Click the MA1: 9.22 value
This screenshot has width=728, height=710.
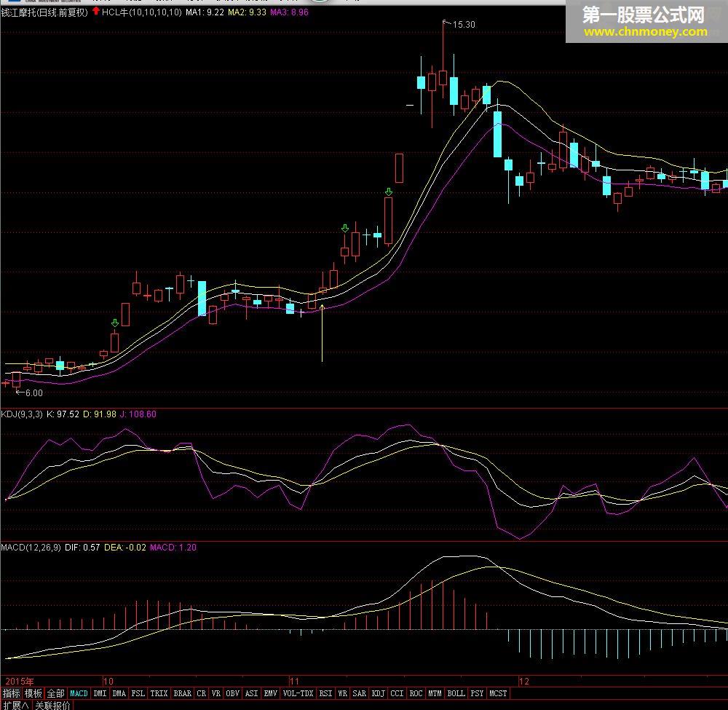coord(205,12)
